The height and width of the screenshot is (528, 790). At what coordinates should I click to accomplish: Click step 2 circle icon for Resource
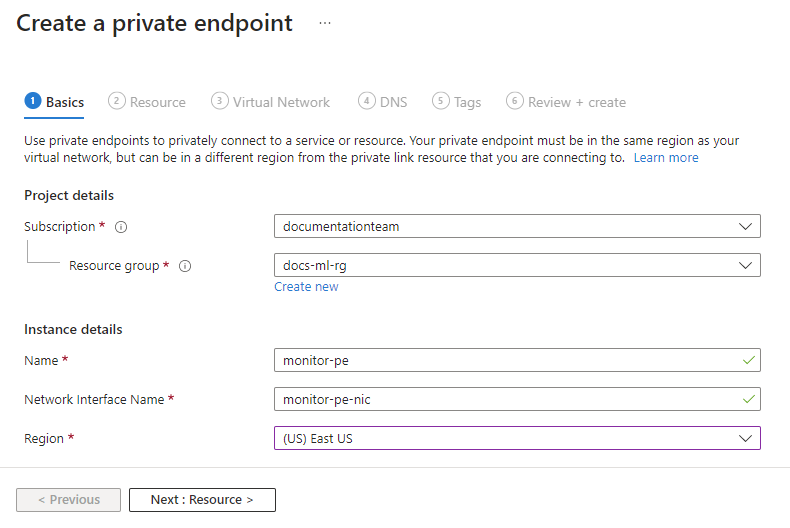tap(117, 101)
